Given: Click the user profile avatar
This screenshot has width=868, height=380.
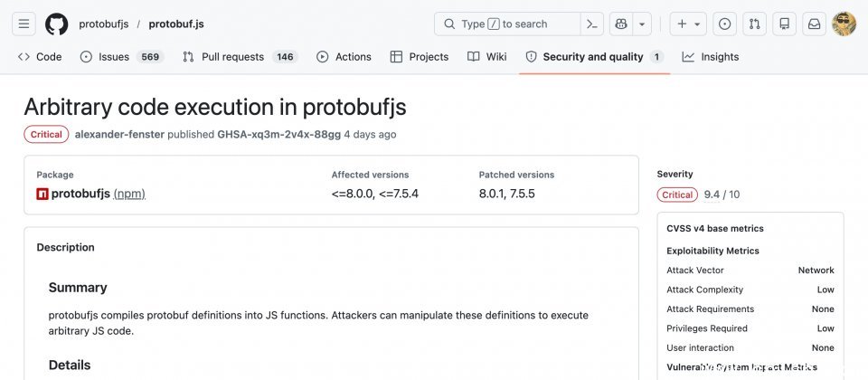Looking at the screenshot, I should (844, 24).
